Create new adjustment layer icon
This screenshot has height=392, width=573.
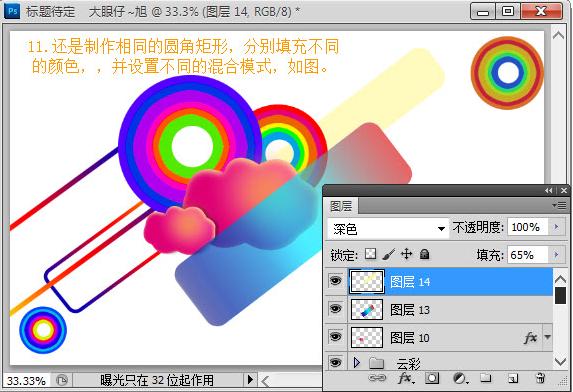point(460,378)
